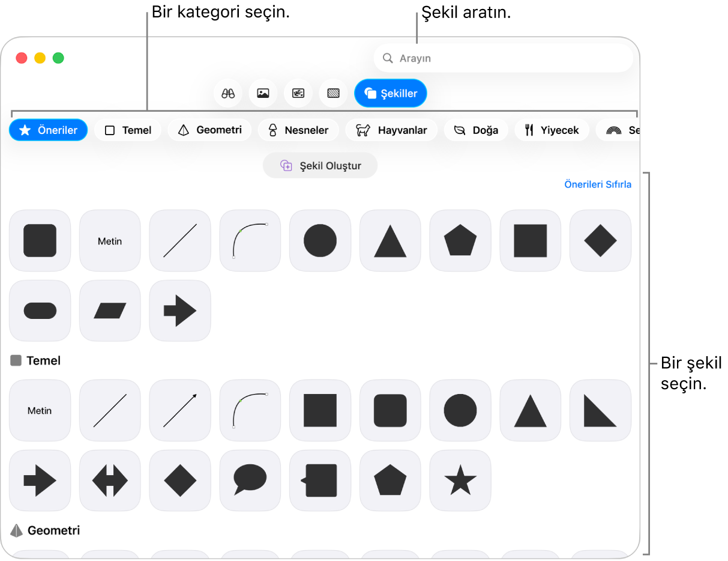
Task: Select the callout square shape
Action: point(320,481)
